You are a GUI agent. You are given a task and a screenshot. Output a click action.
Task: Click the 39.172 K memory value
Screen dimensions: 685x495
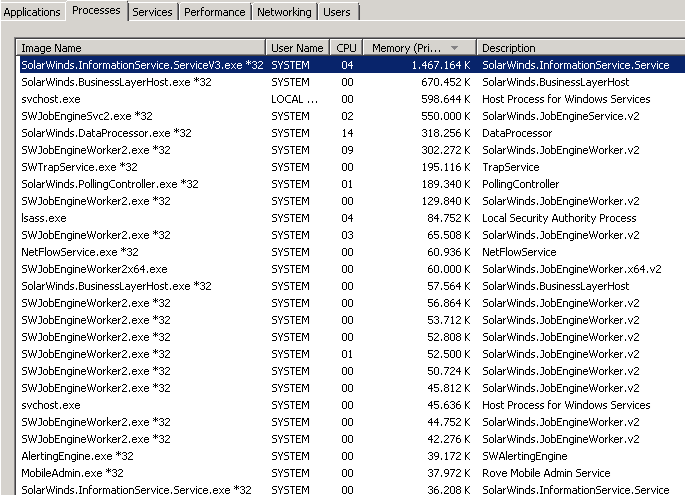[x=449, y=456]
